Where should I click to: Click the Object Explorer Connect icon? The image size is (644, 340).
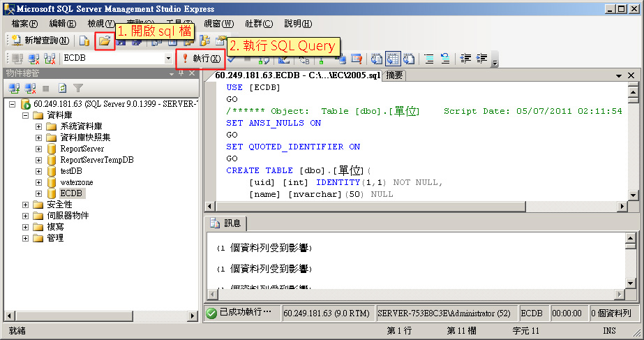point(14,88)
